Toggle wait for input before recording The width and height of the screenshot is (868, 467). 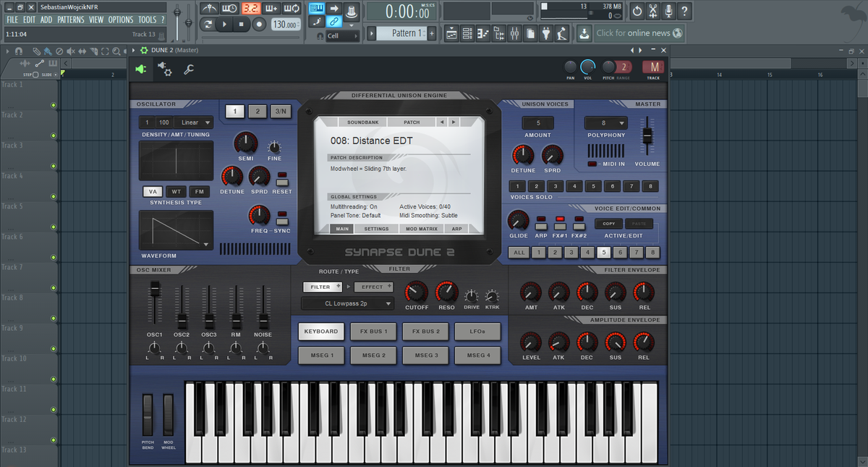click(x=230, y=9)
